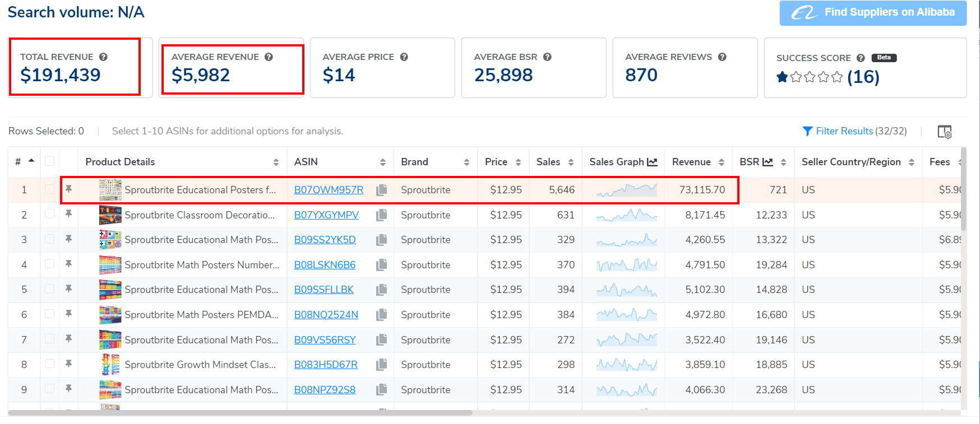Screen dimensions: 980x424
Task: Click the Sales Graph chart header icon
Action: 652,162
